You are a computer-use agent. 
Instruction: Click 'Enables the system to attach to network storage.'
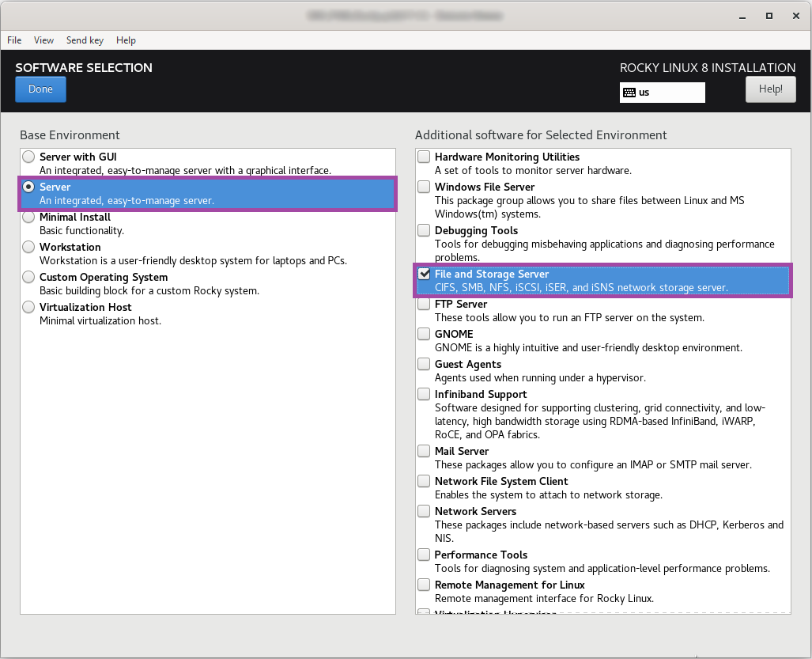[549, 494]
